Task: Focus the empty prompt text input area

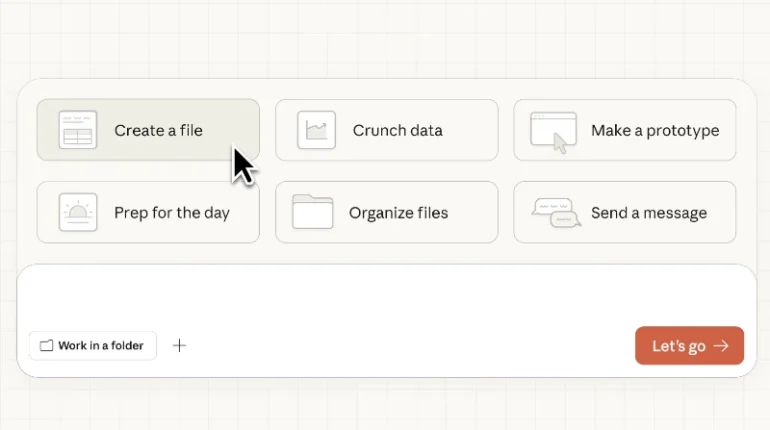Action: tap(386, 292)
